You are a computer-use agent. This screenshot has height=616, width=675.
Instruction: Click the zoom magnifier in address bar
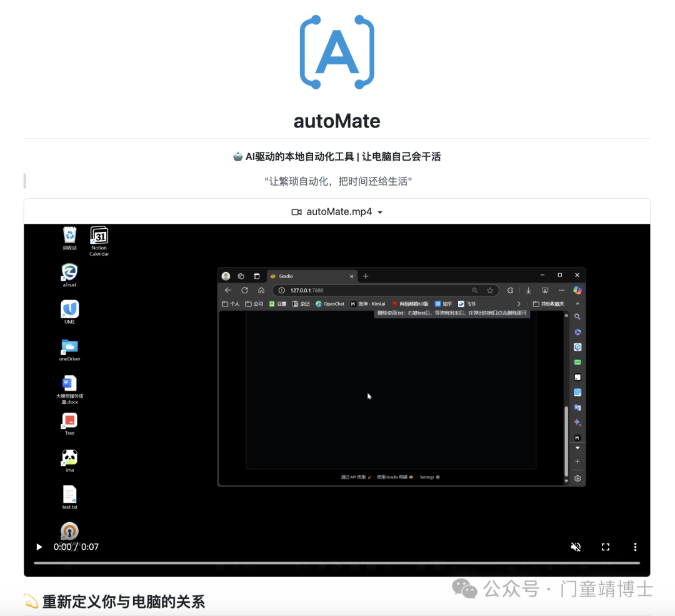pyautogui.click(x=474, y=290)
